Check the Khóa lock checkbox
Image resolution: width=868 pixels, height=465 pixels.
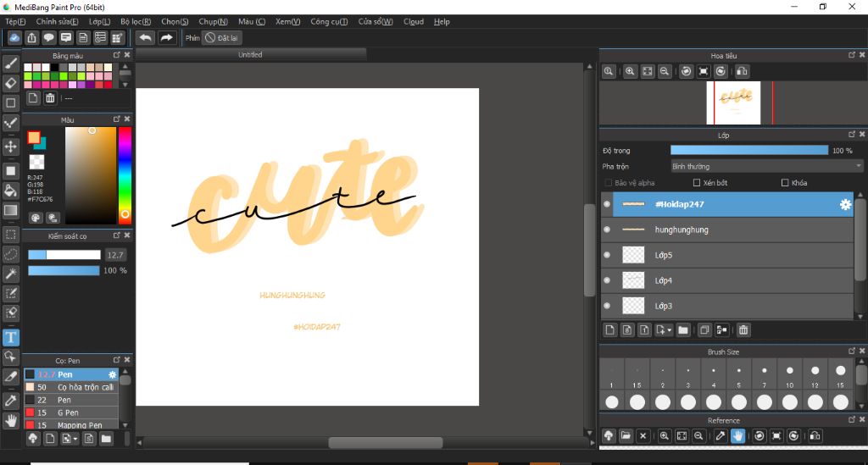coord(785,183)
